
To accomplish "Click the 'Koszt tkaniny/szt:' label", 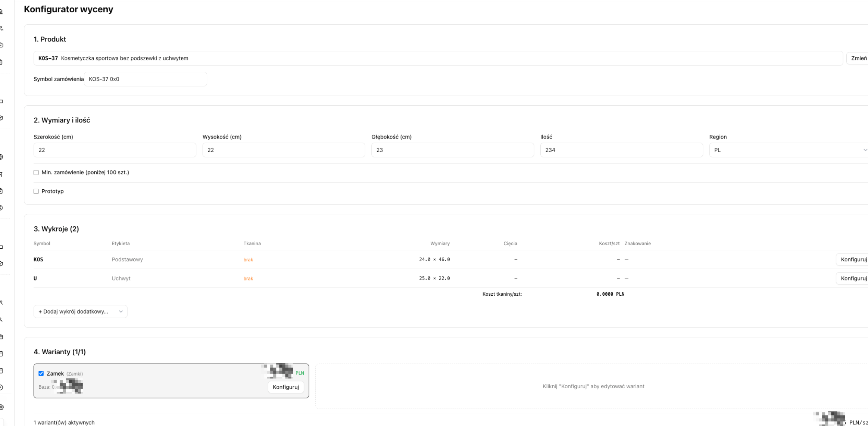I will coord(502,294).
